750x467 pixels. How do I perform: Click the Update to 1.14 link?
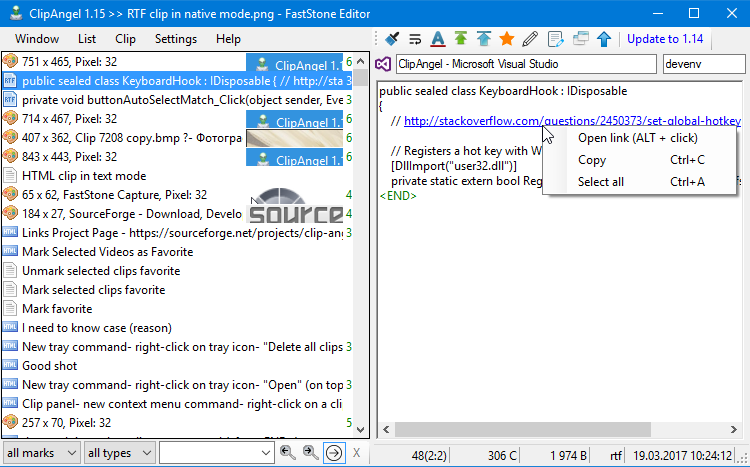point(665,39)
